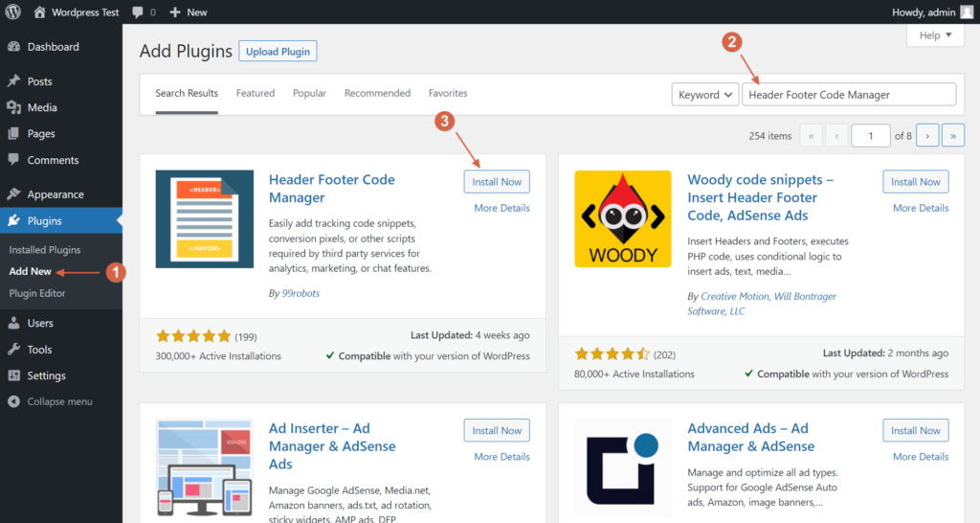Expand the Help dropdown tab
The image size is (980, 523).
coord(935,35)
